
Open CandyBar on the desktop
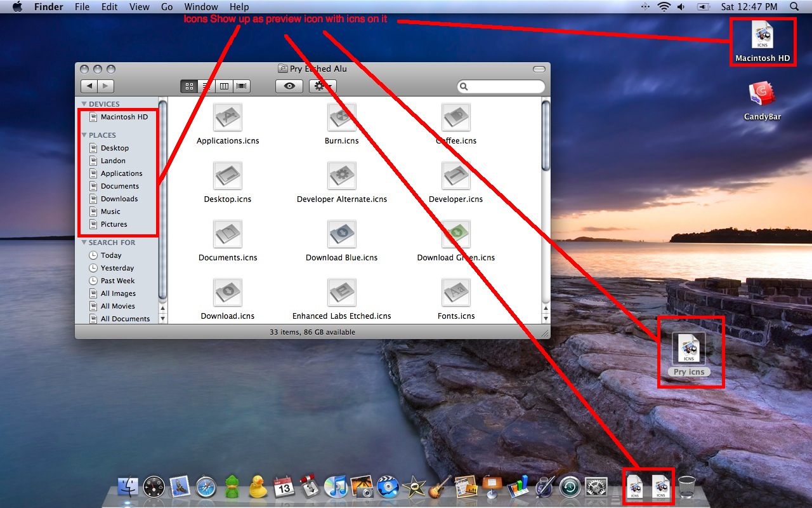(x=763, y=100)
